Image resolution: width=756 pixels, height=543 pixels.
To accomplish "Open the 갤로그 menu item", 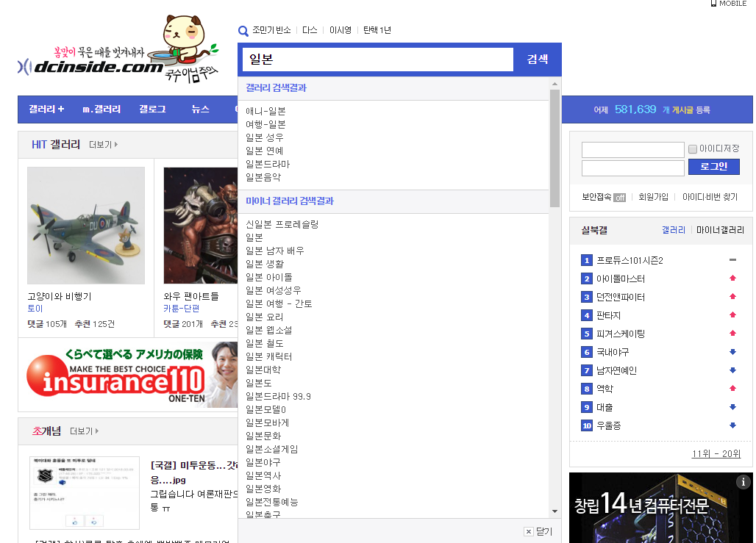I will pos(152,109).
